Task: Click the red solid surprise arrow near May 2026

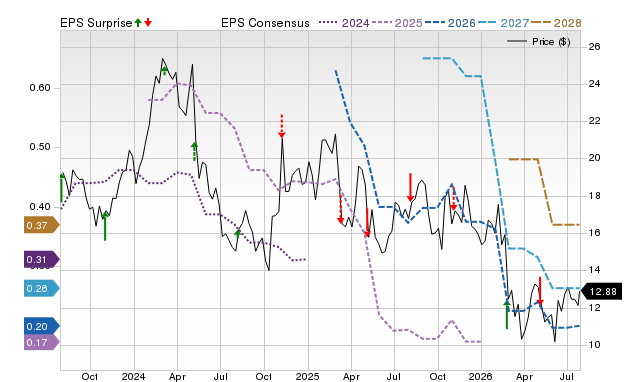Action: tap(540, 291)
